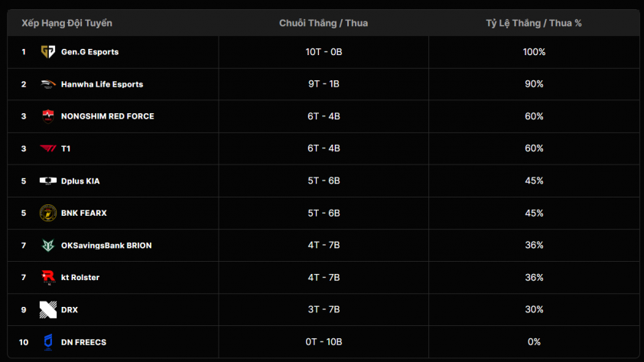Open the Gen.G Esports team name link
Screen dimensions: 644x362
coord(90,52)
